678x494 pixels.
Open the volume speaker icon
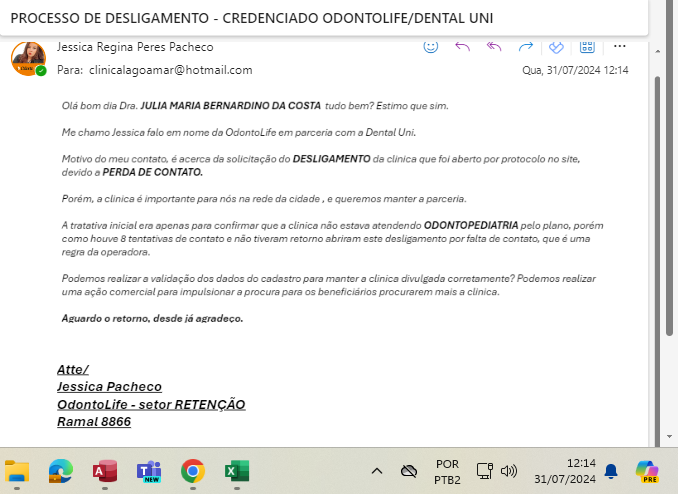point(509,471)
